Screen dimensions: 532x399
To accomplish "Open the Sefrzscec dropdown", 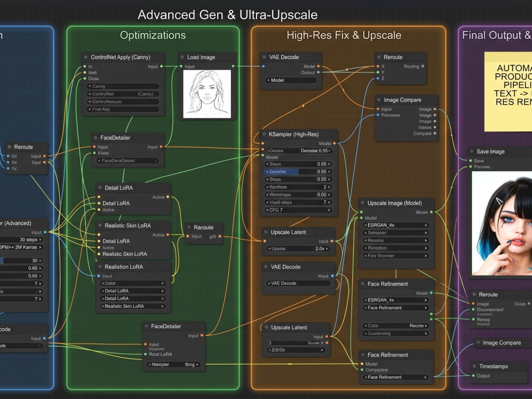I will [396, 233].
